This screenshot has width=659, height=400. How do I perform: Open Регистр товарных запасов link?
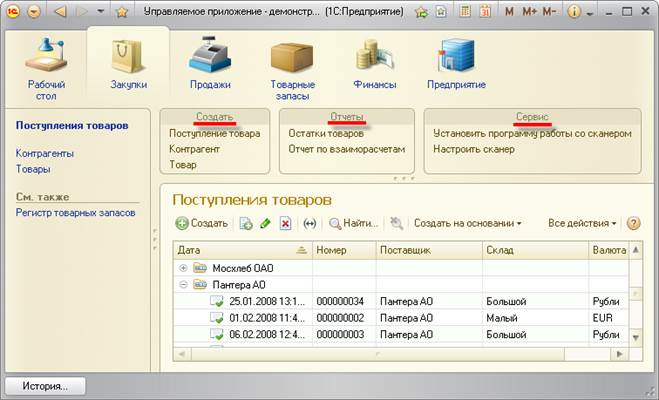pos(76,213)
